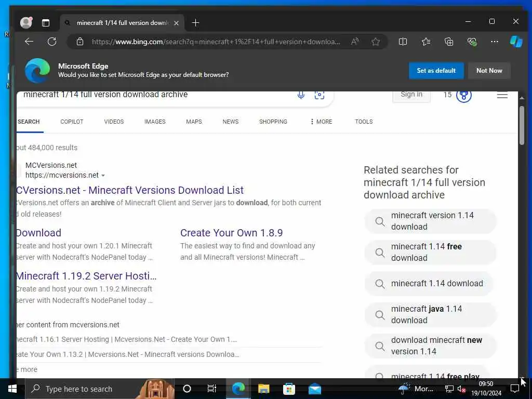
Task: Expand the MORE search categories
Action: [x=321, y=122]
